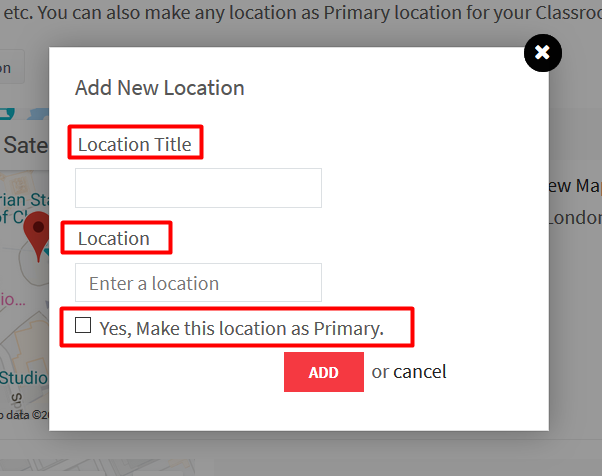Check Make this location as Primary

(x=83, y=325)
